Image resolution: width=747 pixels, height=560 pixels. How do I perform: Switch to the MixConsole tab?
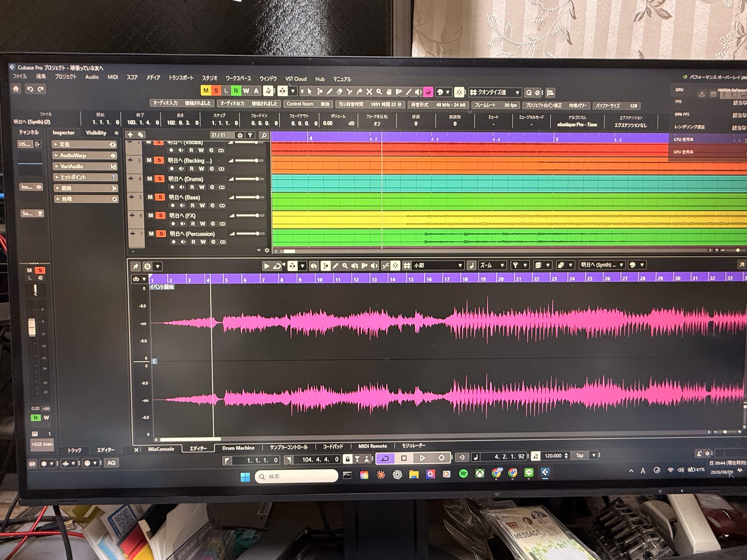click(x=161, y=449)
